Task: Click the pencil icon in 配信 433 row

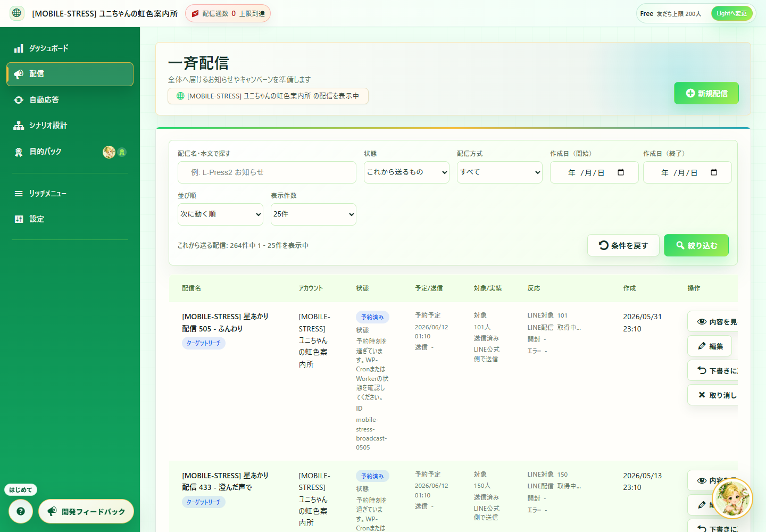Action: click(702, 505)
